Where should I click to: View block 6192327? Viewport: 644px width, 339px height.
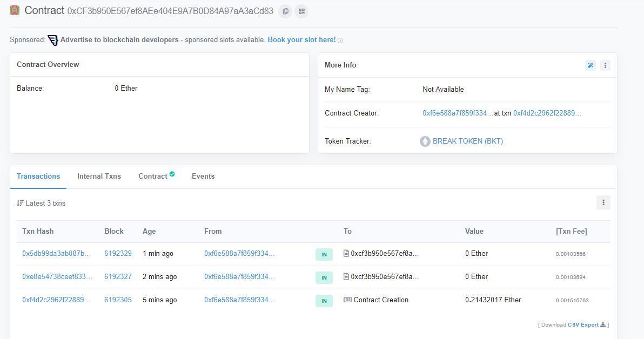pyautogui.click(x=118, y=276)
